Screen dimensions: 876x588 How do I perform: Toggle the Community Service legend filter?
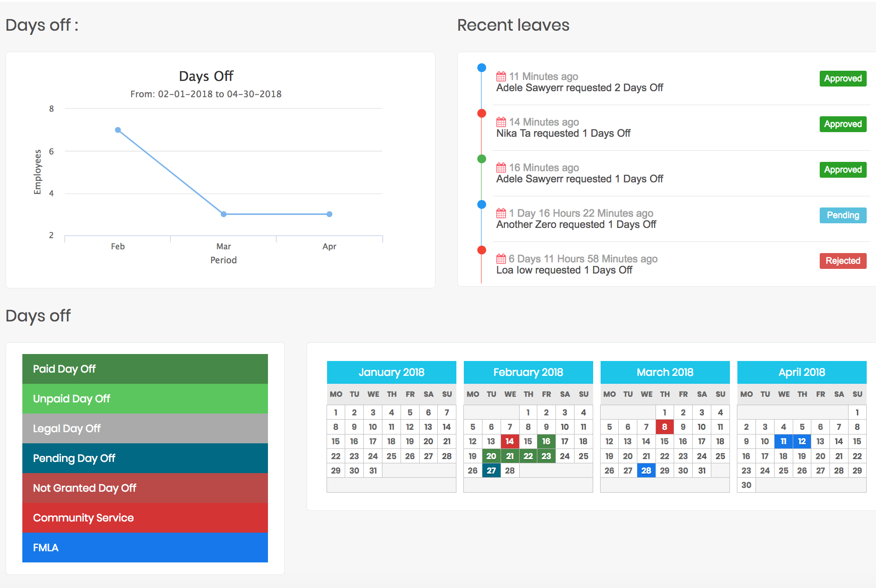tap(145, 518)
